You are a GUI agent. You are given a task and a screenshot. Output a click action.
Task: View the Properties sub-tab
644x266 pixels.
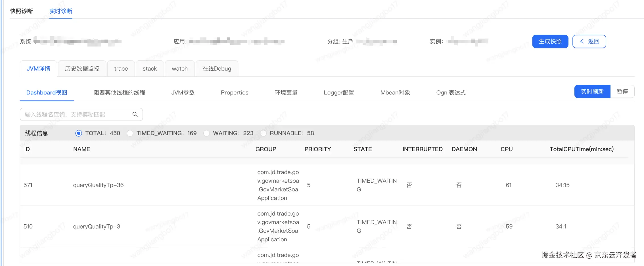pyautogui.click(x=235, y=92)
